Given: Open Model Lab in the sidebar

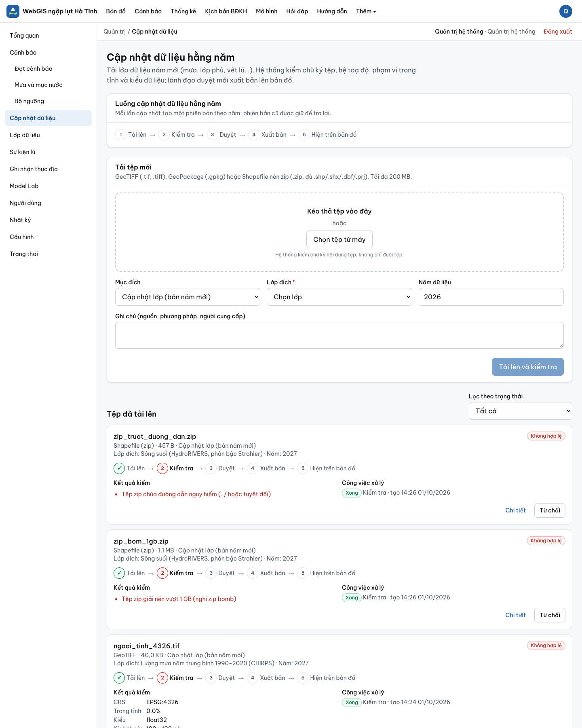Looking at the screenshot, I should 48,186.
